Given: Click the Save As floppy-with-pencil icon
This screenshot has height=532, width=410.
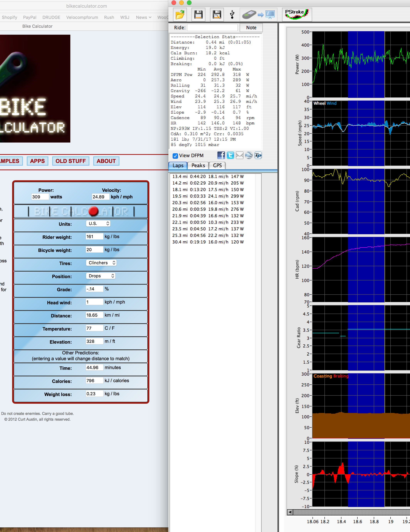Looking at the screenshot, I should 217,14.
